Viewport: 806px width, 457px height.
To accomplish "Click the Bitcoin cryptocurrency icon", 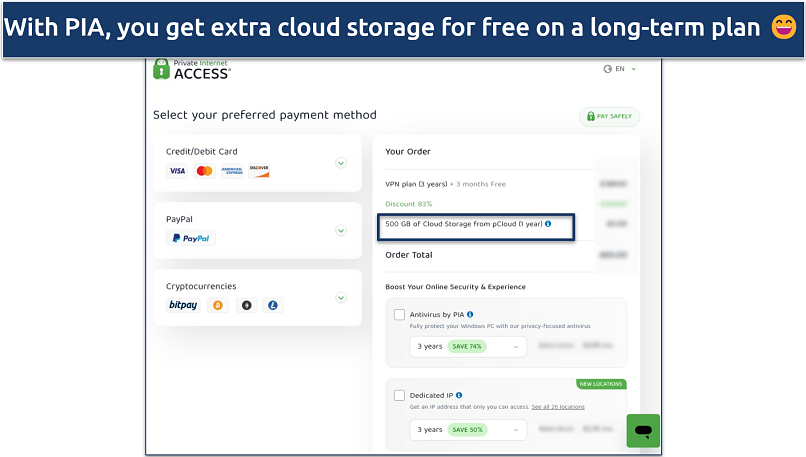I will pyautogui.click(x=219, y=305).
